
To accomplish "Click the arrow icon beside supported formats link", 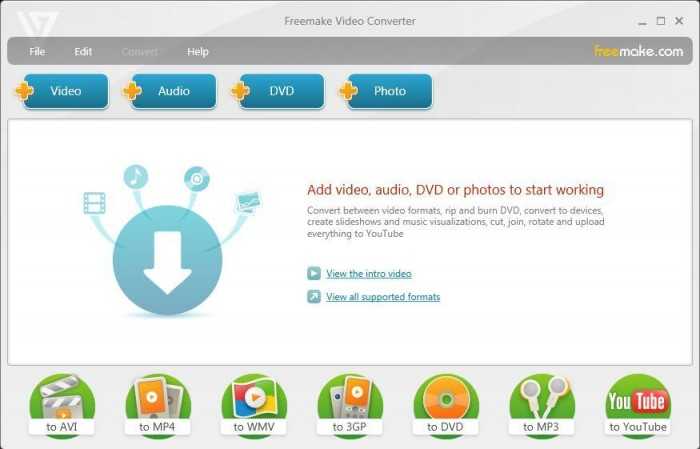I will tap(314, 296).
